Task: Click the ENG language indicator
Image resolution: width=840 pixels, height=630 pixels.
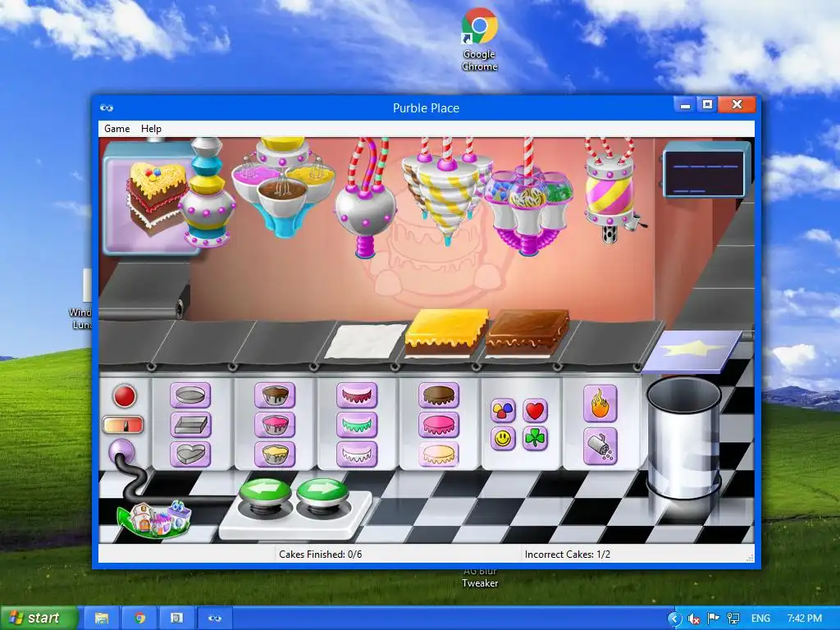Action: pos(760,619)
